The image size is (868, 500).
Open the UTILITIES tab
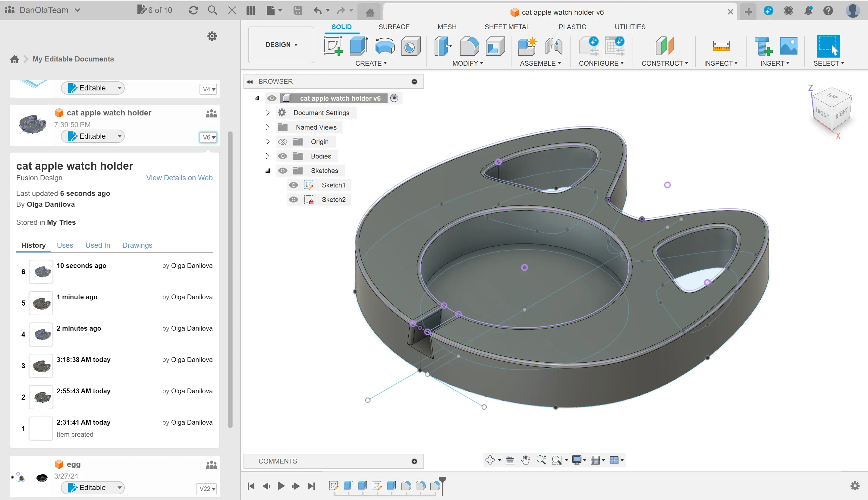(x=630, y=27)
